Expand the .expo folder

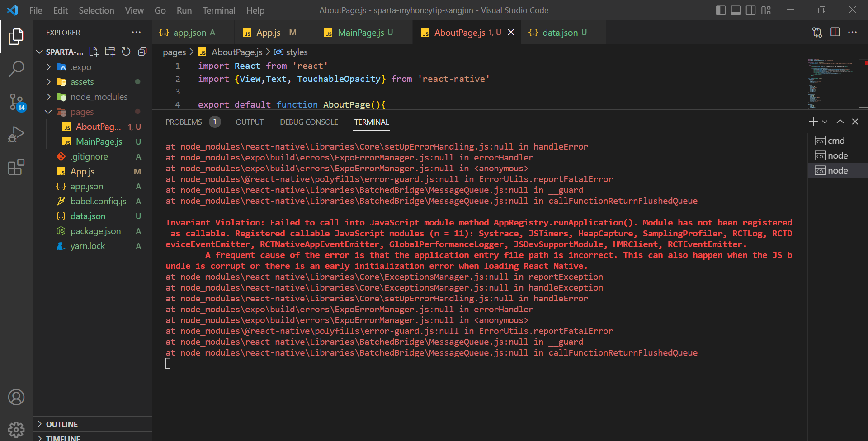49,67
